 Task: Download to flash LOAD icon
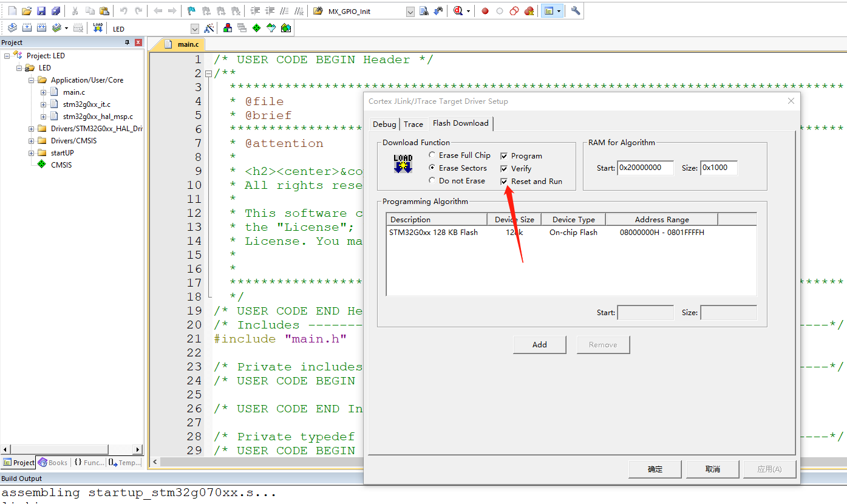98,28
